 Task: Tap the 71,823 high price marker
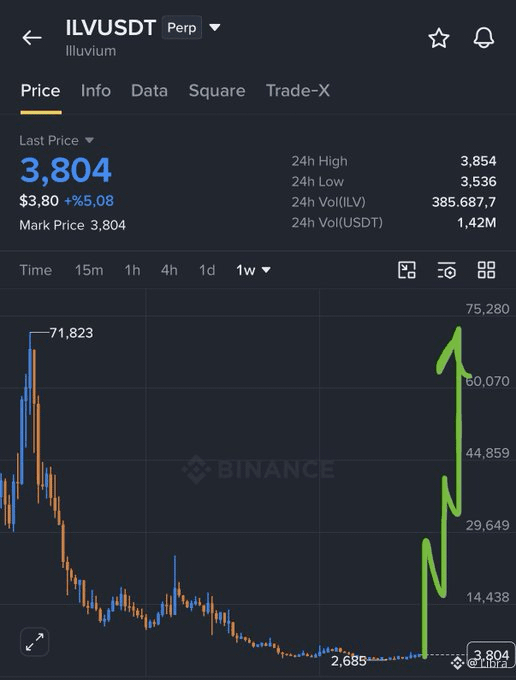71,333
